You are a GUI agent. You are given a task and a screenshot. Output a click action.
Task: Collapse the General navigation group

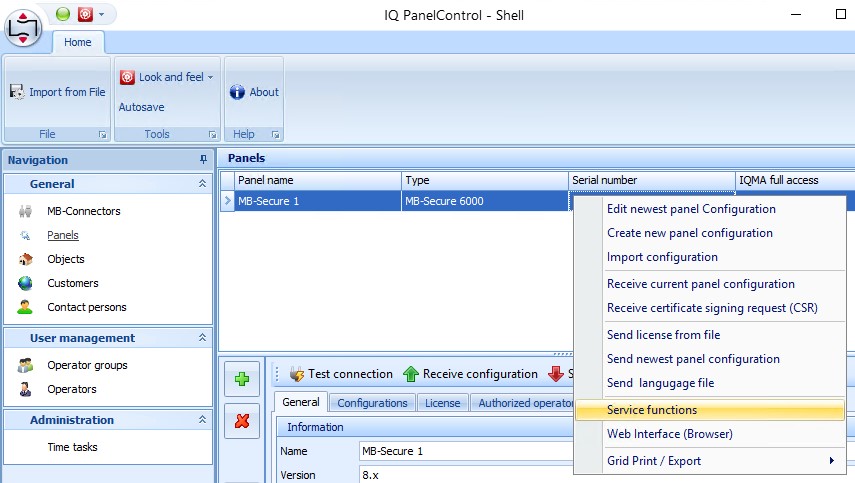[x=202, y=184]
